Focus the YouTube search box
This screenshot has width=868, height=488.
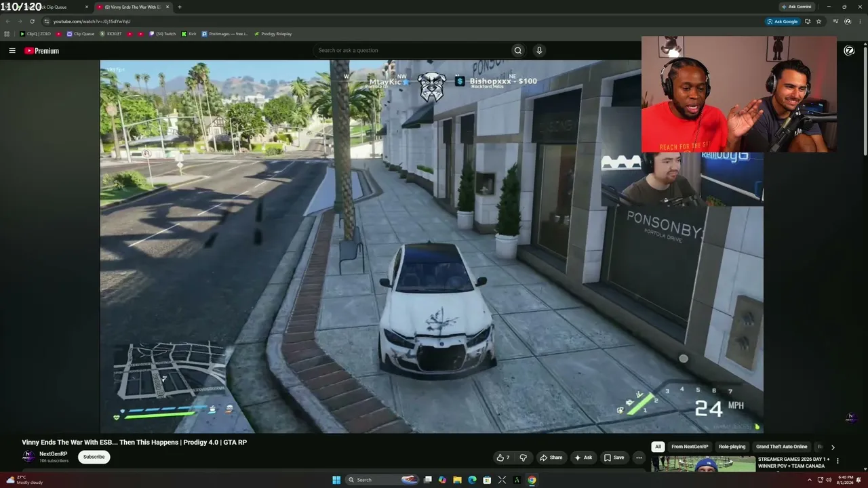412,50
